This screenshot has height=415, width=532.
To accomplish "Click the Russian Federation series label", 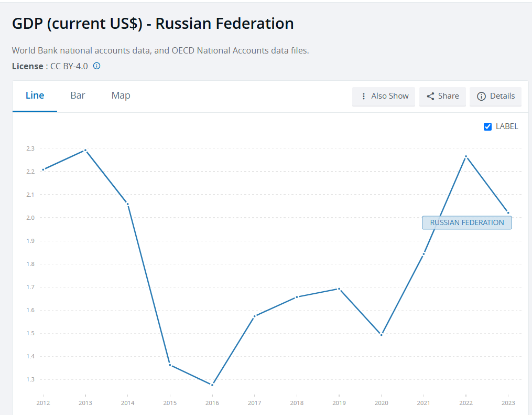I will click(x=467, y=223).
